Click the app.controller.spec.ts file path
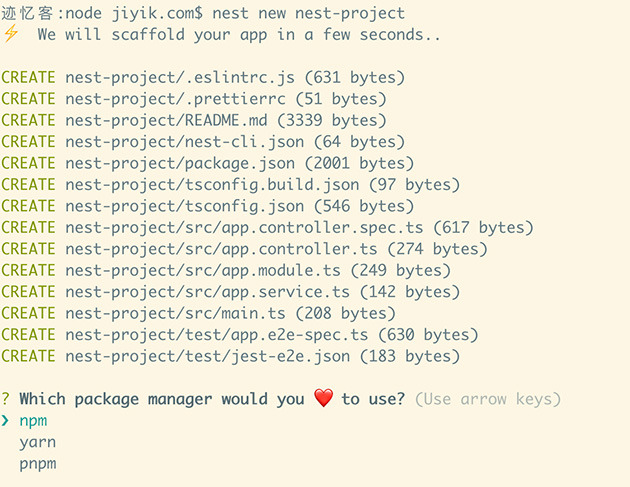Image resolution: width=630 pixels, height=487 pixels. pyautogui.click(x=245, y=227)
